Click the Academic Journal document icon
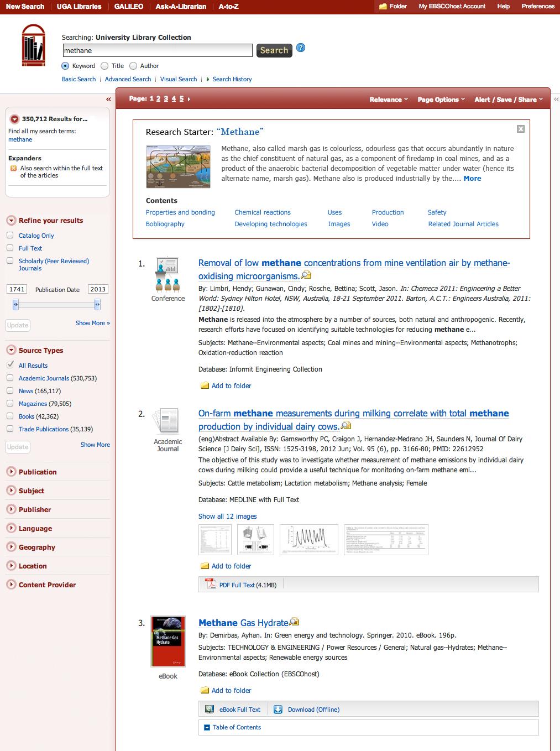560x751 pixels. pyautogui.click(x=165, y=421)
